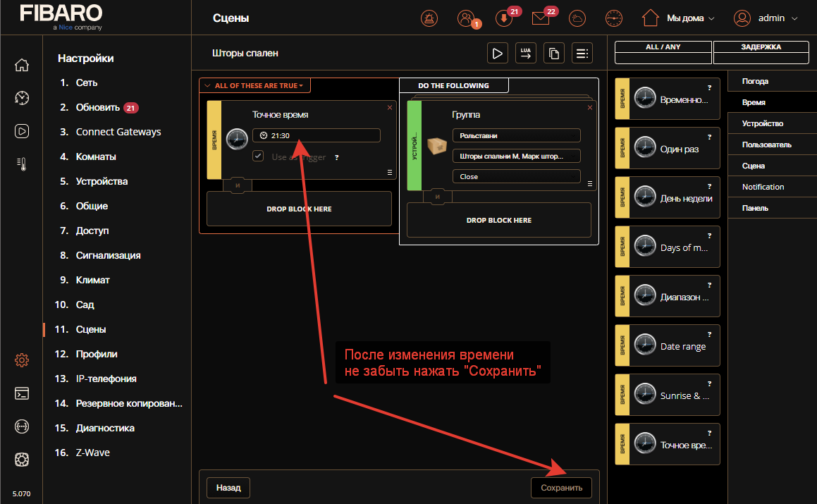
Task: Open the settings gear icon in sidebar
Action: [21, 360]
